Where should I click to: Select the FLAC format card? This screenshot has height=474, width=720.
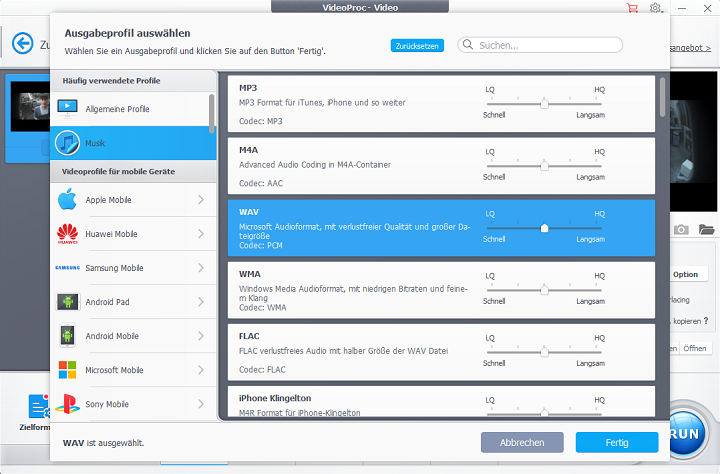(441, 352)
